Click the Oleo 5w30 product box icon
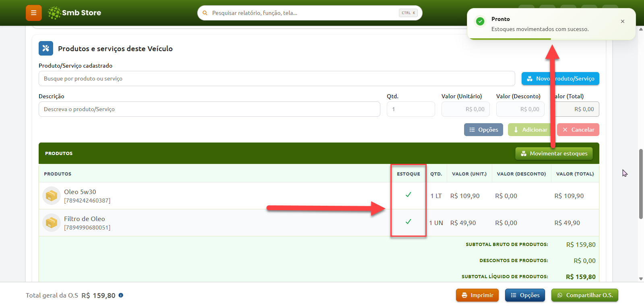 [52, 196]
